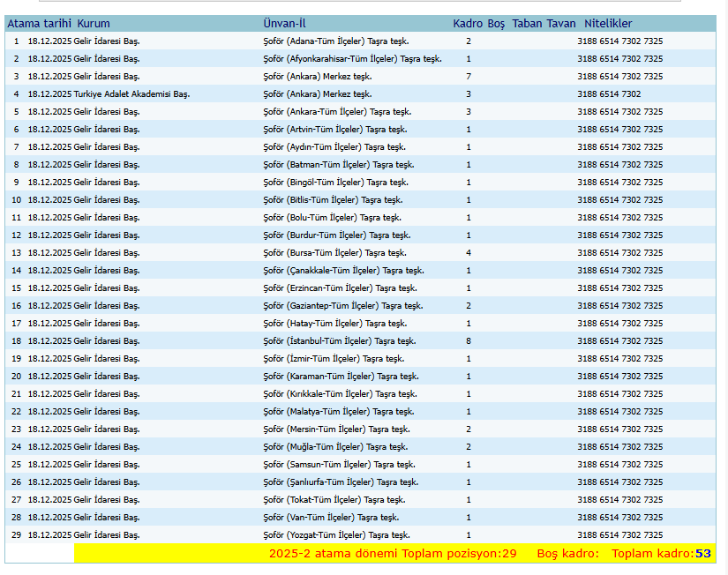Click Turkiye Adalet Akademisi Baş. institution
The image size is (728, 575).
click(x=131, y=94)
